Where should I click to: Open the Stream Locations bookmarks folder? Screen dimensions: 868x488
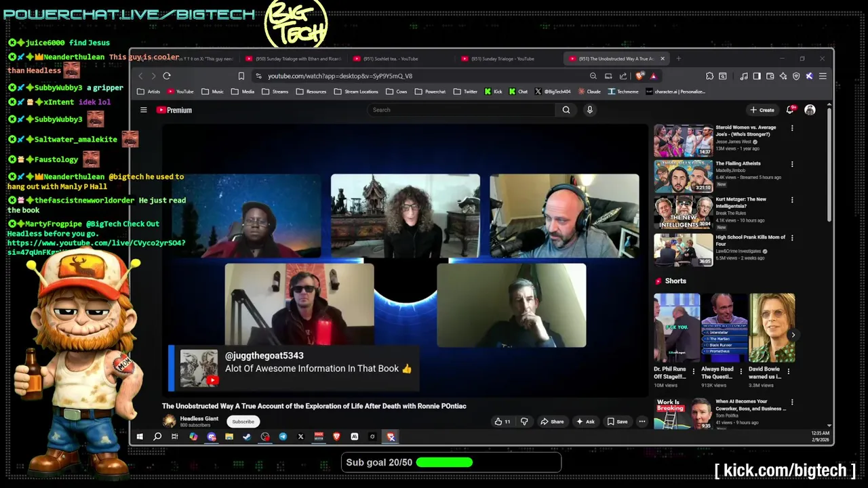[356, 91]
